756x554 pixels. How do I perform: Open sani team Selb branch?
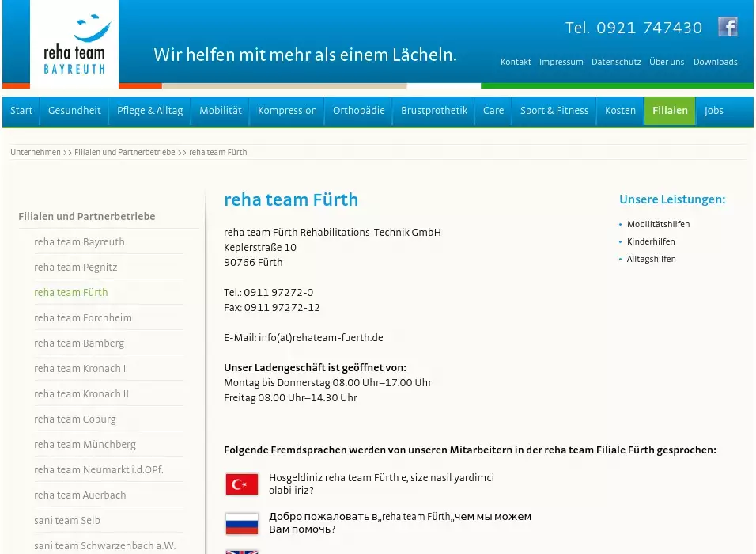click(67, 521)
